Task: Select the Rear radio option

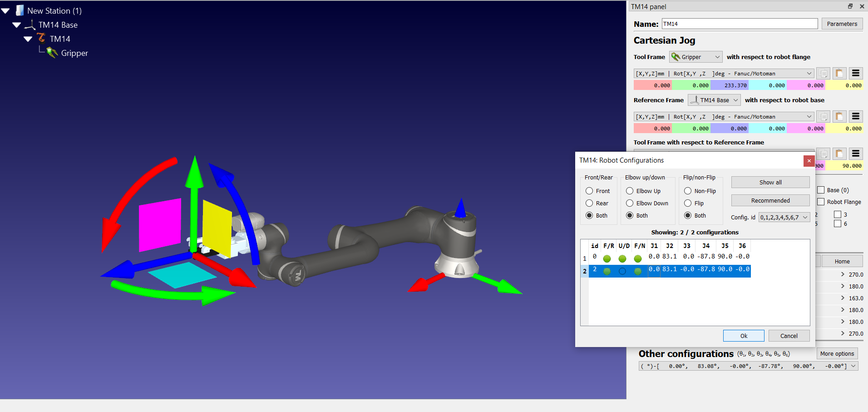Action: coord(589,204)
